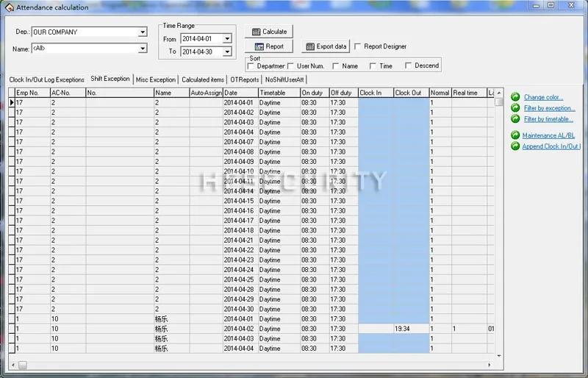Click date cell 2014-04-02 for employee 杨乐

pos(241,329)
